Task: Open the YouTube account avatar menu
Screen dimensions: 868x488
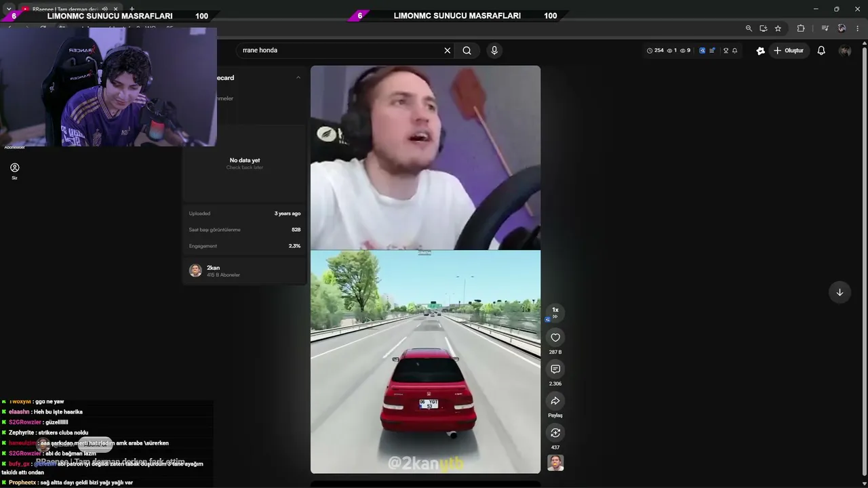Action: click(845, 51)
